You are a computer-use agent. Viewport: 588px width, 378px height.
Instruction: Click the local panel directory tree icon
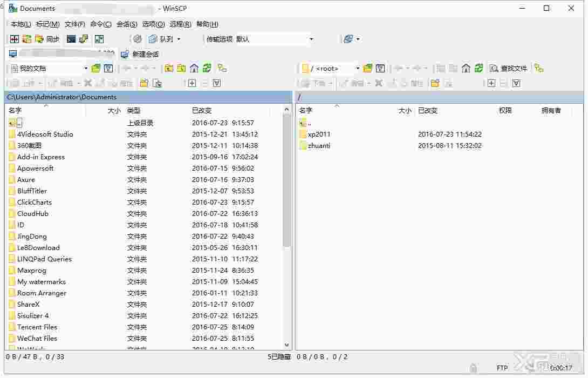[x=222, y=69]
